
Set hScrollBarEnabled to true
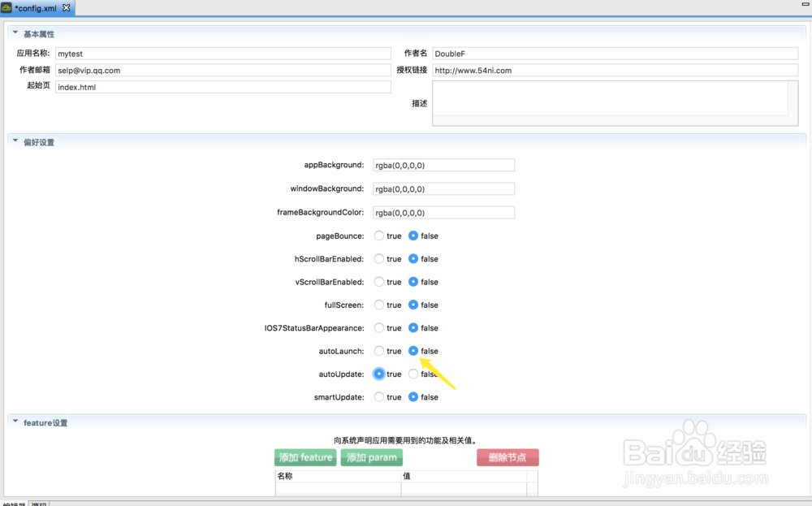379,258
